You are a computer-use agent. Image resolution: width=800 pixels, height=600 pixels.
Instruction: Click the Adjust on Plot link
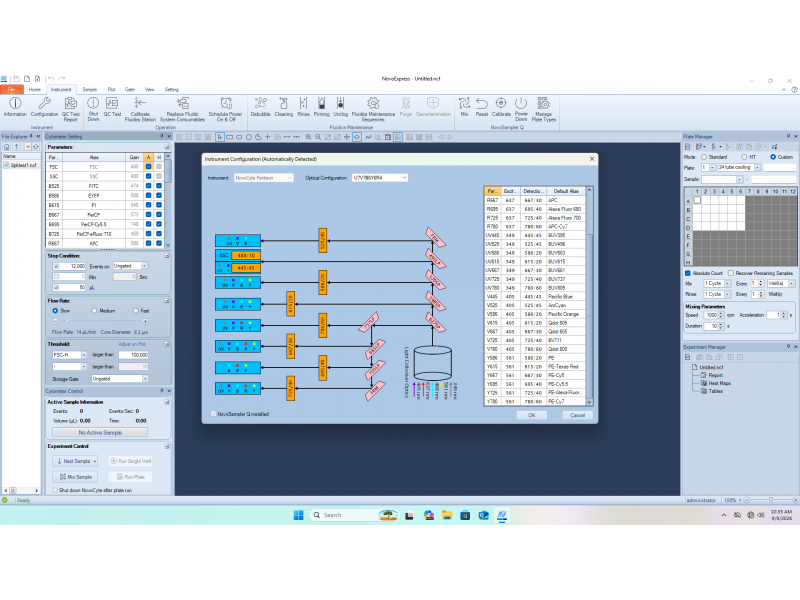tap(132, 344)
